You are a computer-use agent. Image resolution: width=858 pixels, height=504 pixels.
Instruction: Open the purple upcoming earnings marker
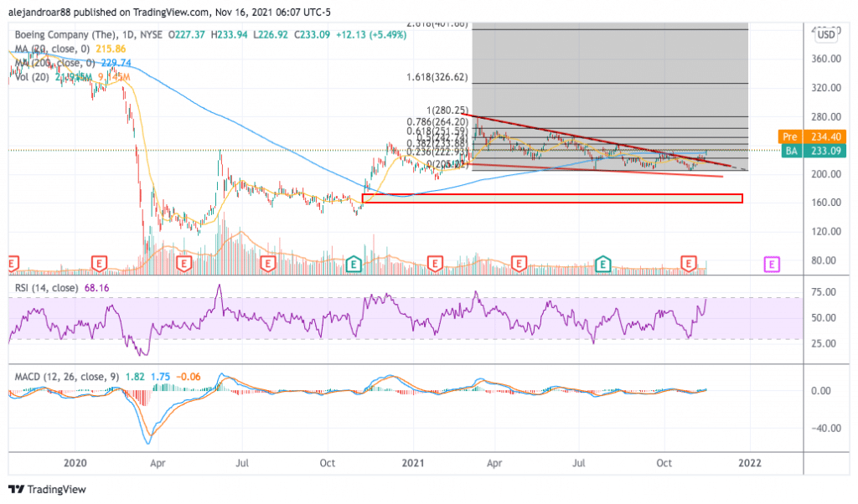[x=772, y=265]
